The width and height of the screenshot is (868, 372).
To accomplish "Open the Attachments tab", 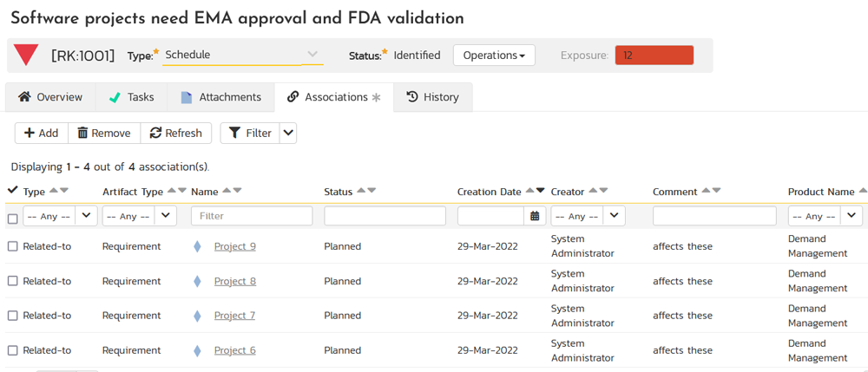I will click(220, 97).
